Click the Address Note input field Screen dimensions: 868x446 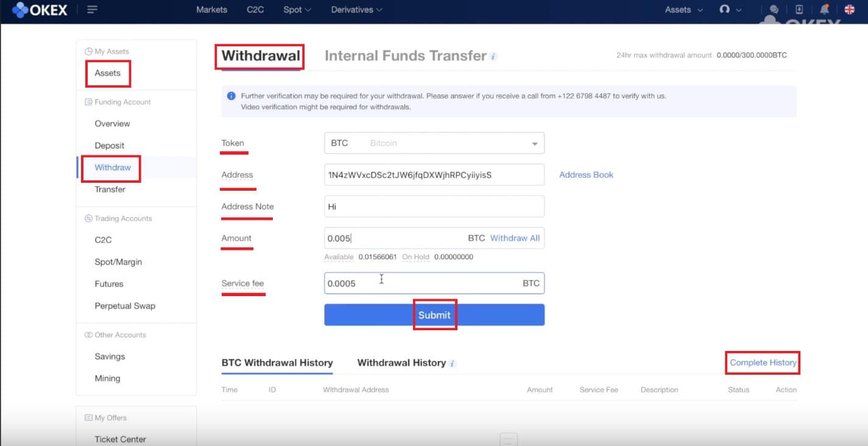(x=434, y=207)
